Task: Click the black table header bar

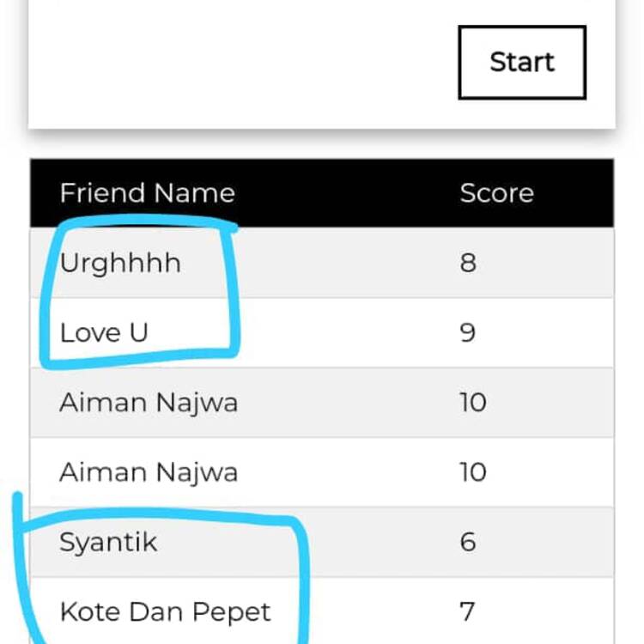Action: click(322, 193)
